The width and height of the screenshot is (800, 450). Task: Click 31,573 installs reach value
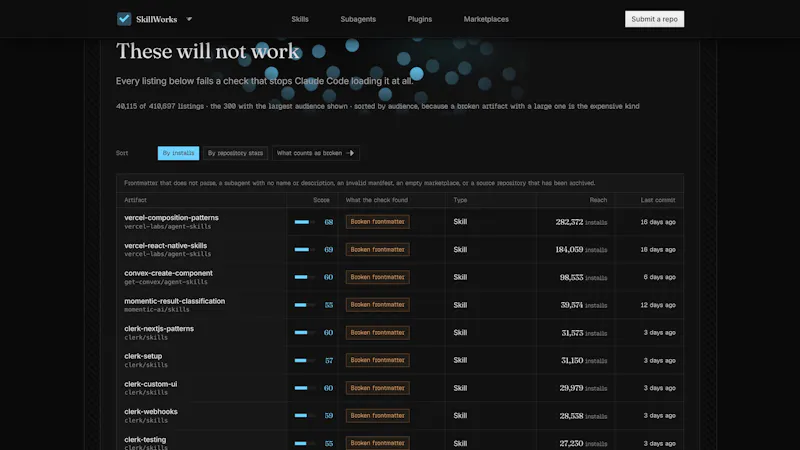click(x=584, y=333)
